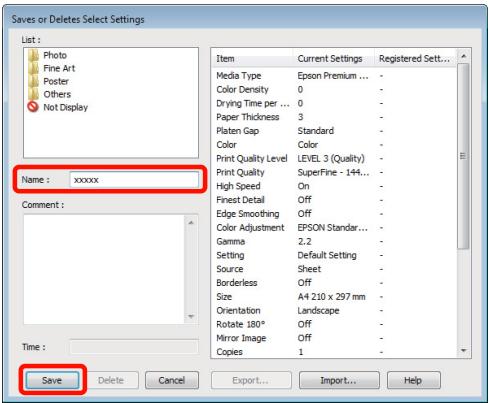Click the Current Settings column header
Screen dimensions: 489x403
[x=333, y=59]
